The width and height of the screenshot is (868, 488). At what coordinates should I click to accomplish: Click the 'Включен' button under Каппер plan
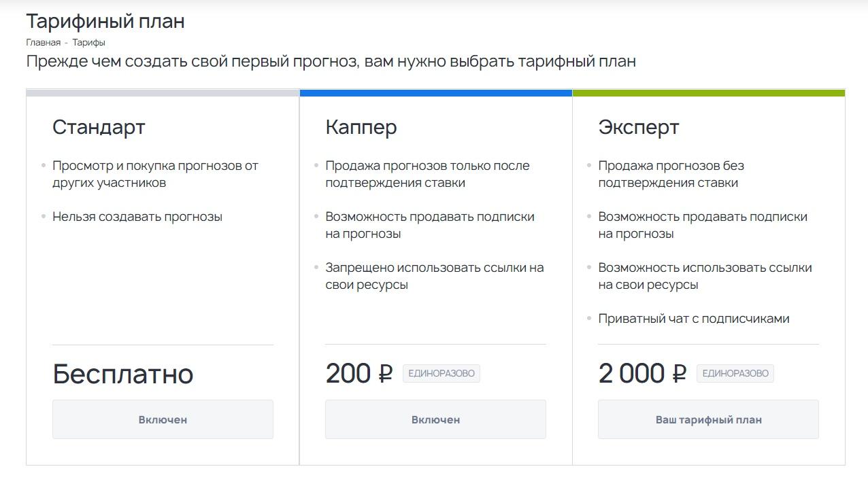point(435,419)
